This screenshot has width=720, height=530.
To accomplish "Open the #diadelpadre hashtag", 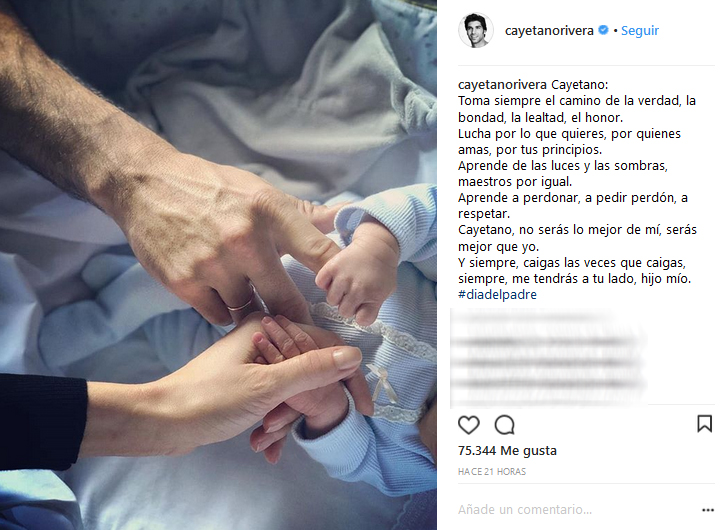I will coord(497,294).
